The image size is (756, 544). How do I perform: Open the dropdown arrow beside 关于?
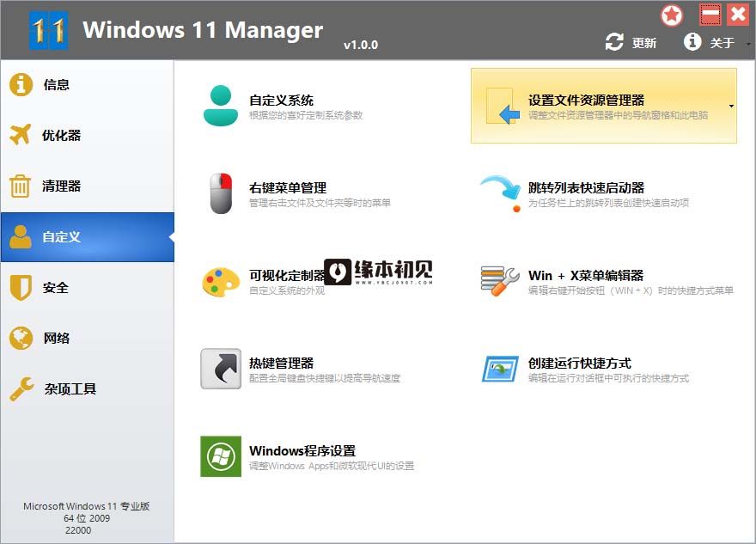tap(748, 44)
